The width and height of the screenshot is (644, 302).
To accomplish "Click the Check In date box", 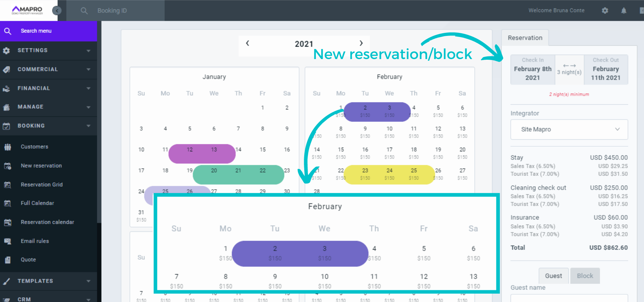I will point(532,69).
